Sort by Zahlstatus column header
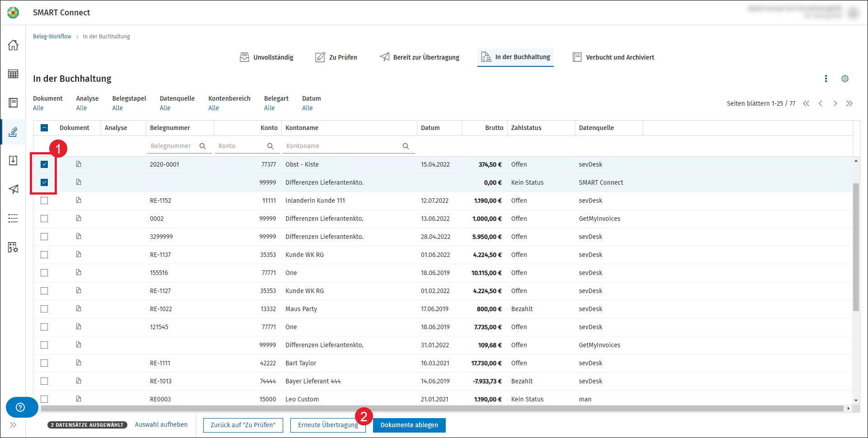Screen dimensions: 868x438 click(x=541, y=128)
